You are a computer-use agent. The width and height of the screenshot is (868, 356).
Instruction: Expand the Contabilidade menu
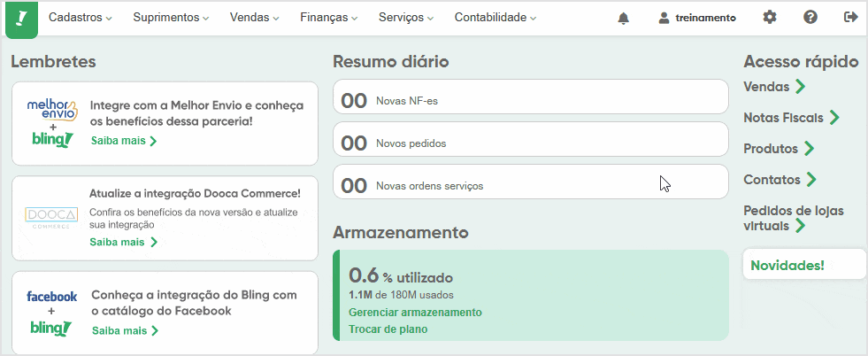pyautogui.click(x=495, y=18)
